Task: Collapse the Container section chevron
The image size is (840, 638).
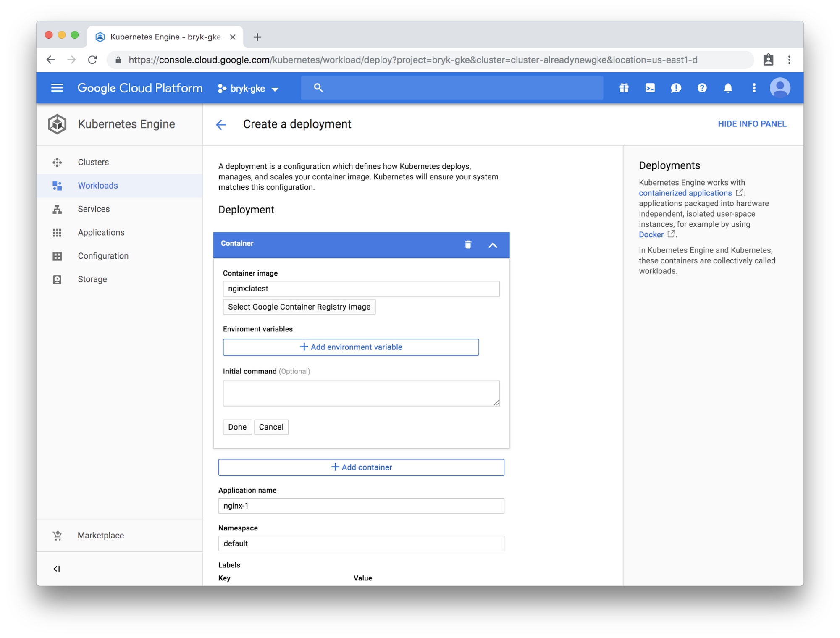Action: pyautogui.click(x=493, y=245)
